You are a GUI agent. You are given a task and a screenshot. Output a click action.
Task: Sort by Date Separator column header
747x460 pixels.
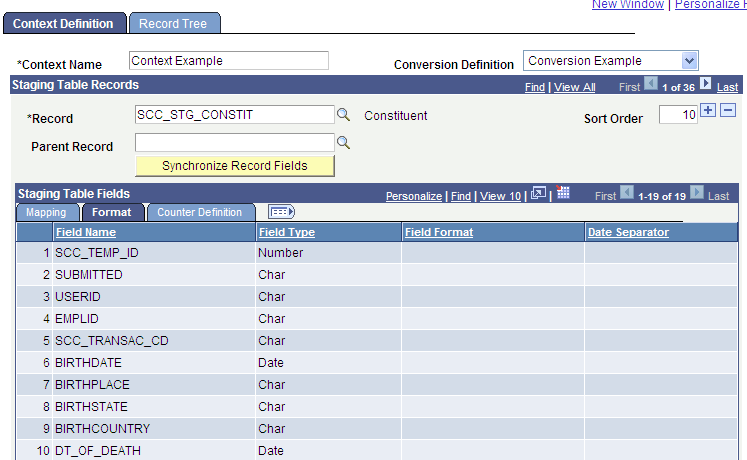click(628, 232)
